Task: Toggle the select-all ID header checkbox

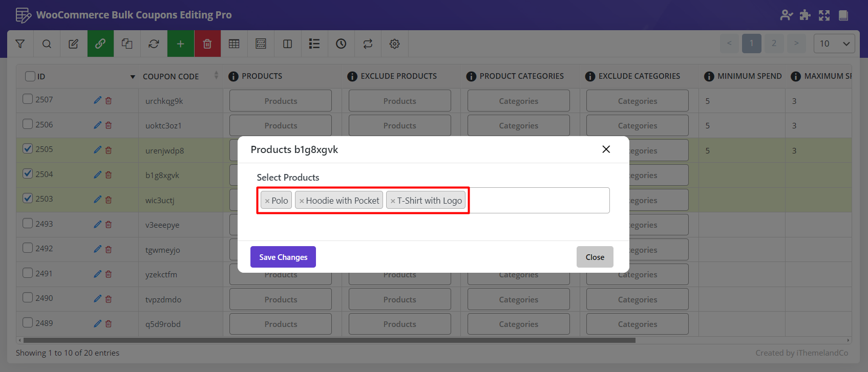Action: point(30,76)
